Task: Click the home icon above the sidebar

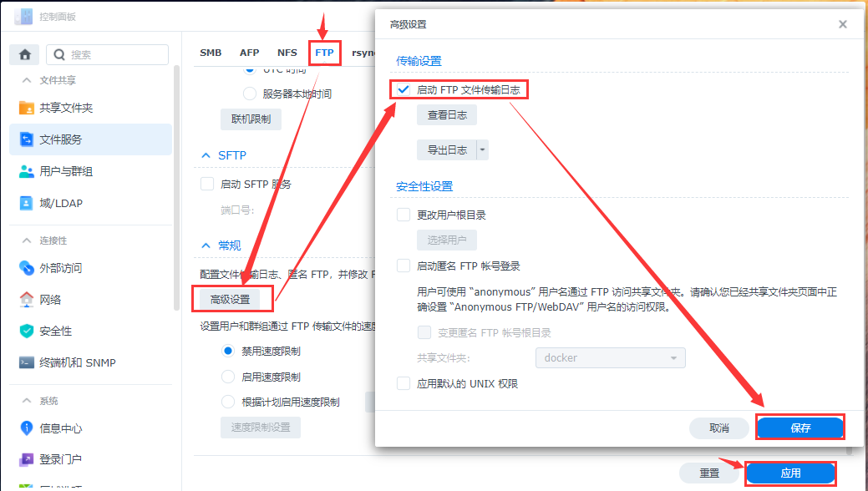Action: click(x=24, y=53)
